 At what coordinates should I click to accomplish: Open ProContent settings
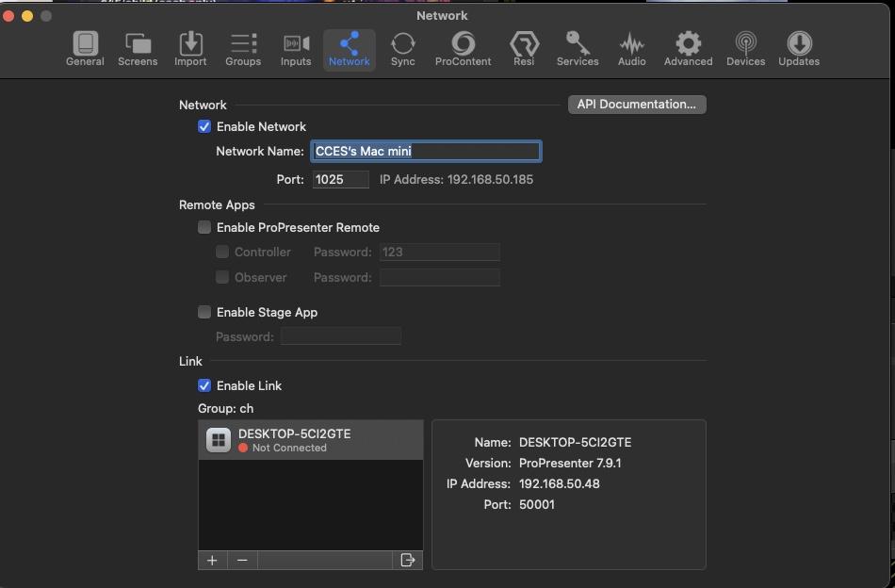pos(463,49)
